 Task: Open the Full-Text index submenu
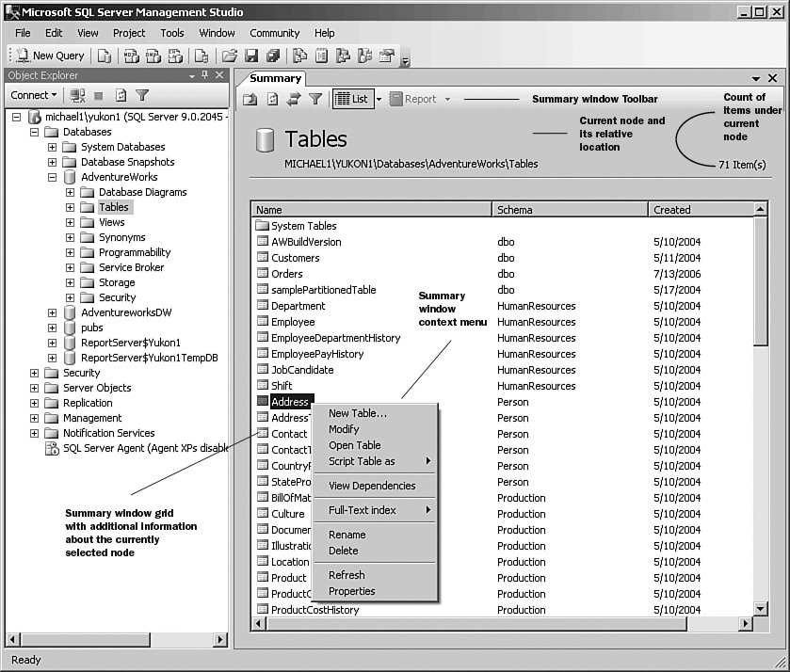[x=375, y=510]
